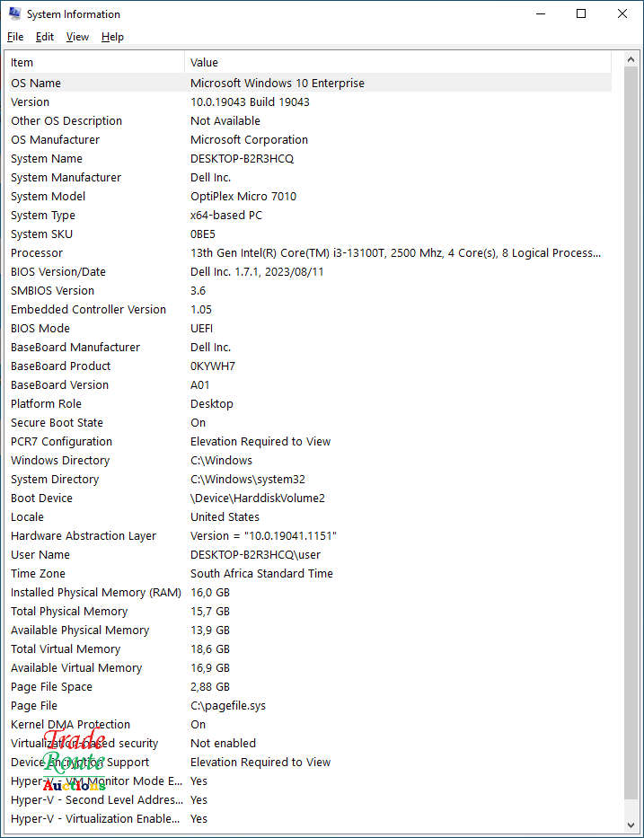This screenshot has width=644, height=838.
Task: Select the Hardware Abstraction Layer row
Action: pos(308,535)
